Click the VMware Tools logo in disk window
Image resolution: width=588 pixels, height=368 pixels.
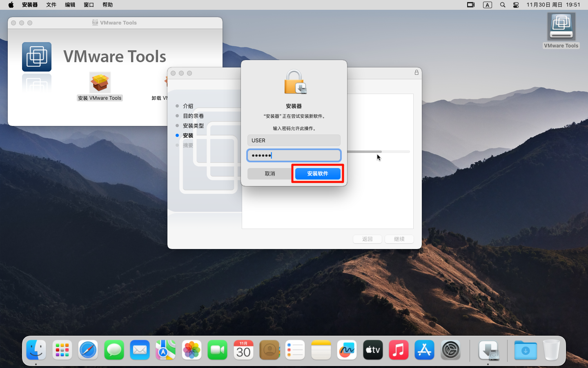pos(37,57)
